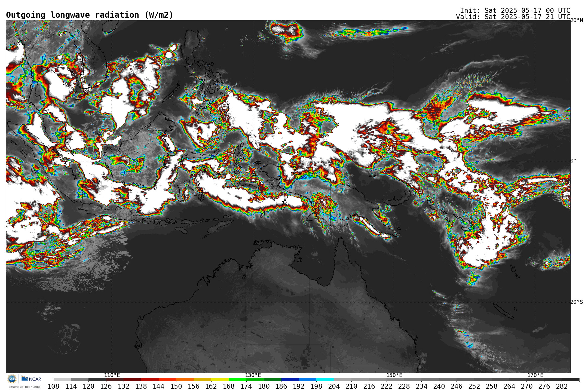
Task: Click the 170°E longitude label
Action: point(535,375)
